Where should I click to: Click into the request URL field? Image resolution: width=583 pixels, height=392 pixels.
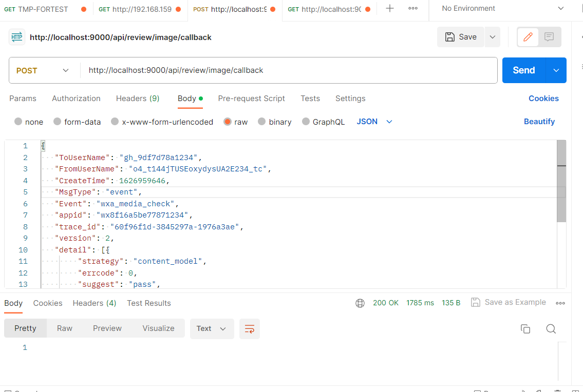(x=288, y=70)
